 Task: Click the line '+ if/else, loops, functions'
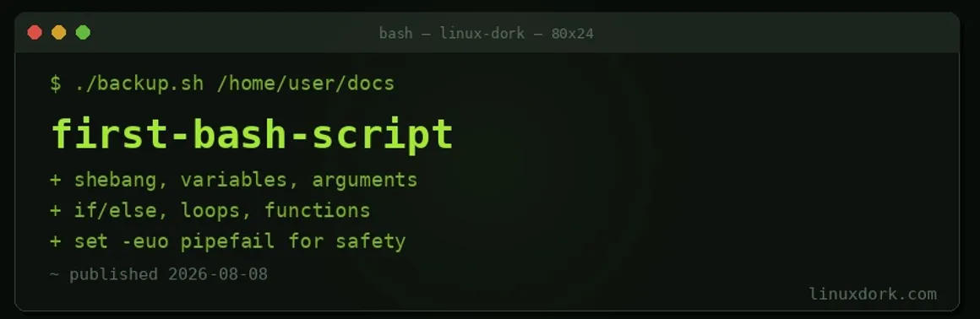[x=210, y=210]
